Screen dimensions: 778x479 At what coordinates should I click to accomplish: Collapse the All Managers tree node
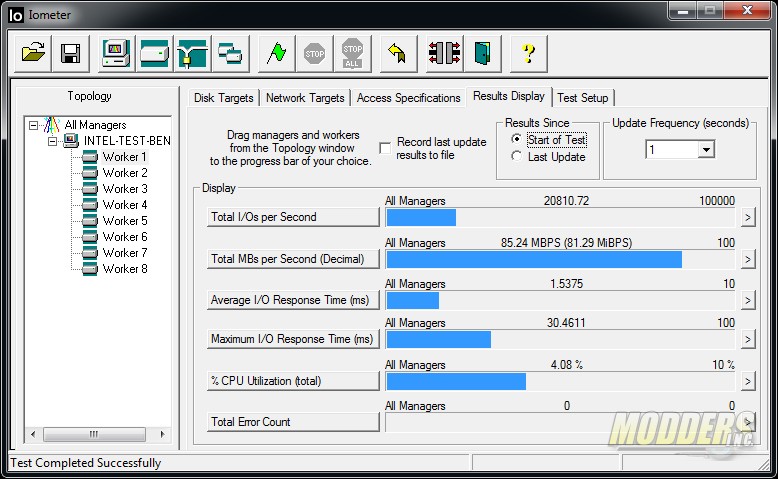pos(33,125)
